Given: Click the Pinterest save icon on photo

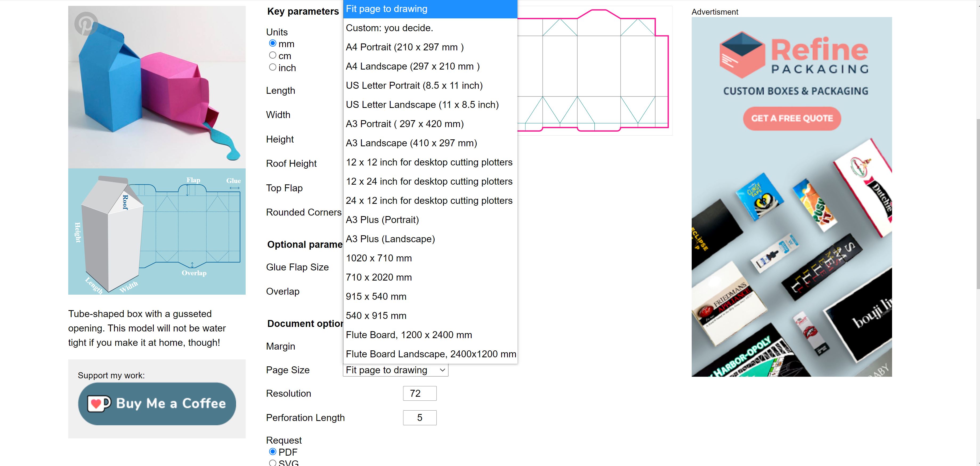Looking at the screenshot, I should click(x=86, y=24).
